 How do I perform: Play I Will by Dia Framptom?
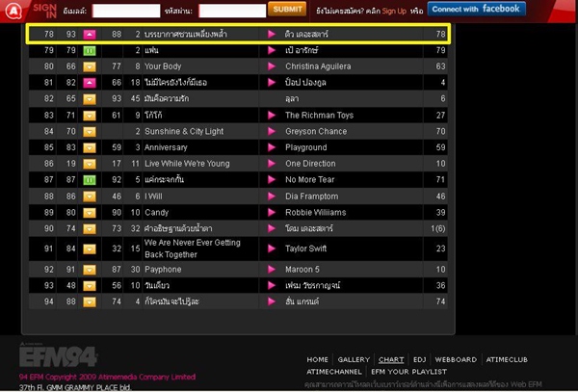[x=272, y=196]
